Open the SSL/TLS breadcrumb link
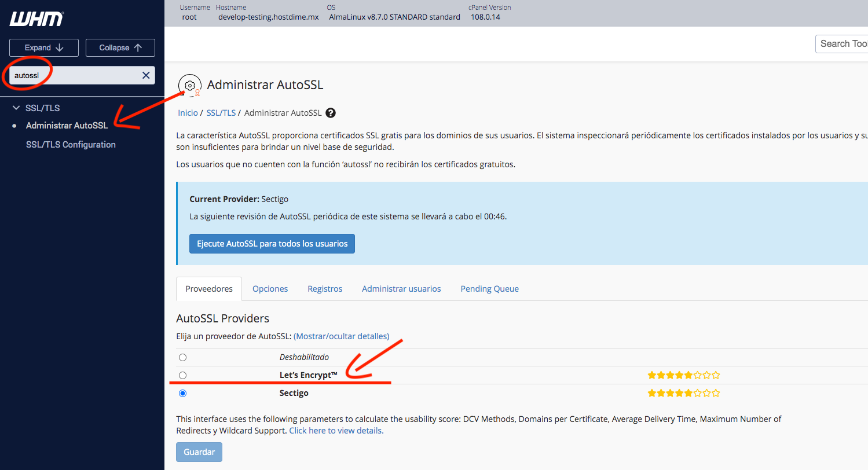 [x=221, y=113]
